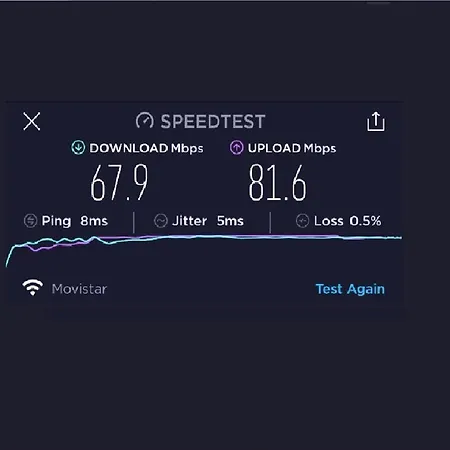Click the share results icon

coord(376,121)
